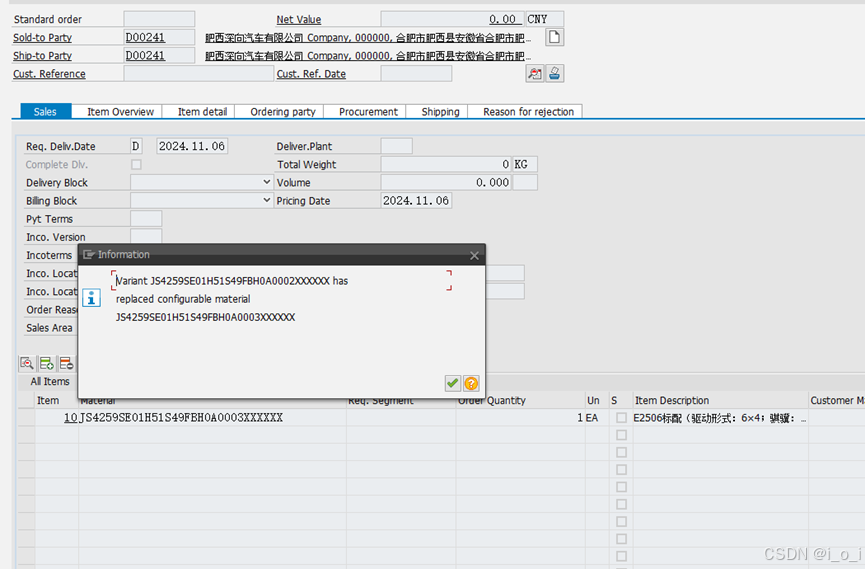
Task: Click the Cust. Reference label link
Action: coord(49,74)
